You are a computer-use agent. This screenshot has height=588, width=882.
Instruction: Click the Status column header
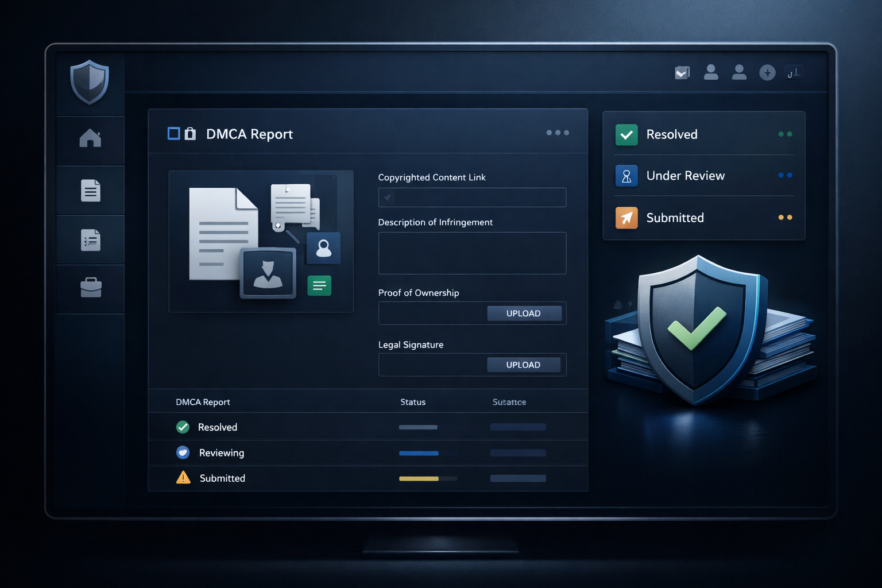click(x=413, y=402)
